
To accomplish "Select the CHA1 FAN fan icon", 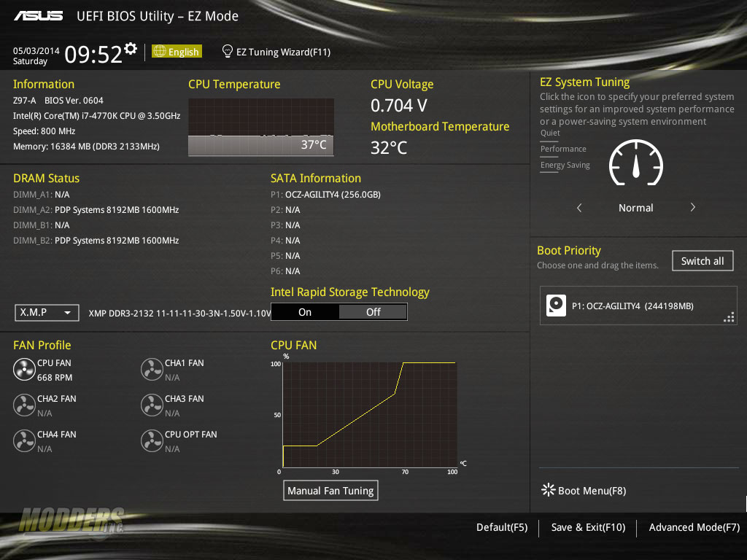I will 152,370.
